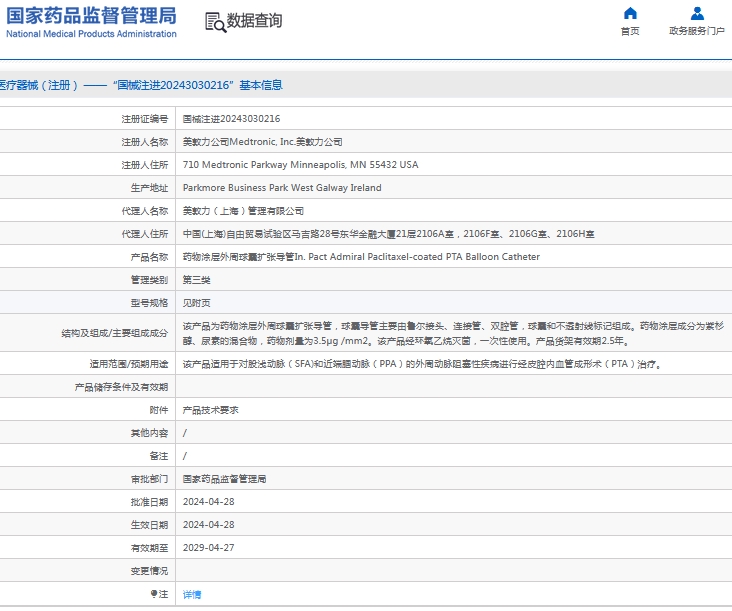Click 审批部门 value 国家药品监督管理局

[225, 479]
